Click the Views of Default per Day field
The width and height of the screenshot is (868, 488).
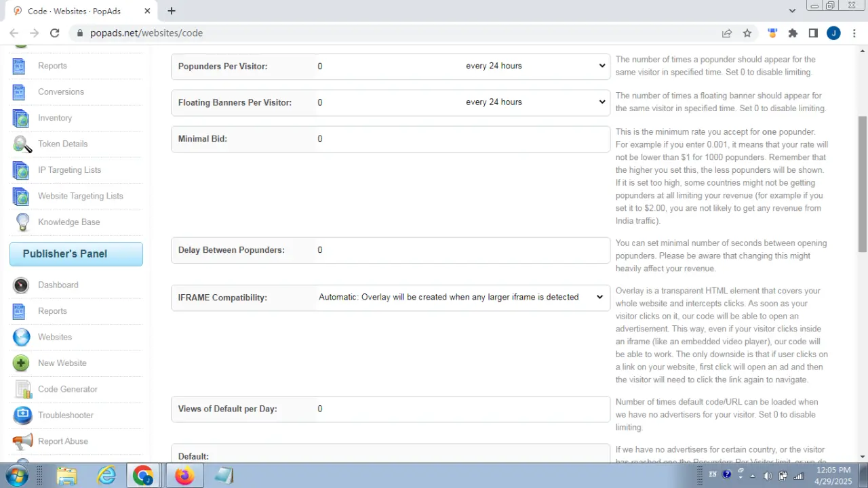(x=462, y=409)
